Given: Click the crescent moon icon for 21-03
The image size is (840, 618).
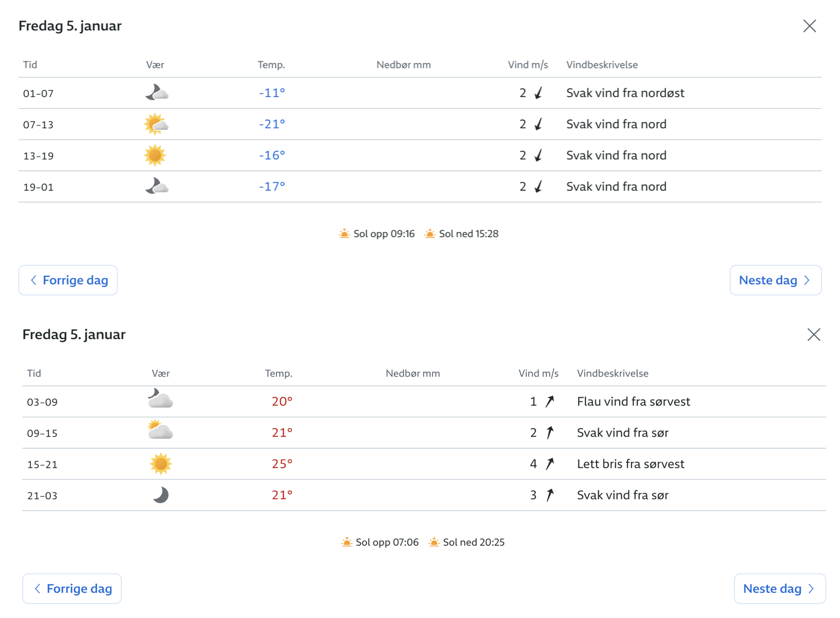Looking at the screenshot, I should [160, 495].
